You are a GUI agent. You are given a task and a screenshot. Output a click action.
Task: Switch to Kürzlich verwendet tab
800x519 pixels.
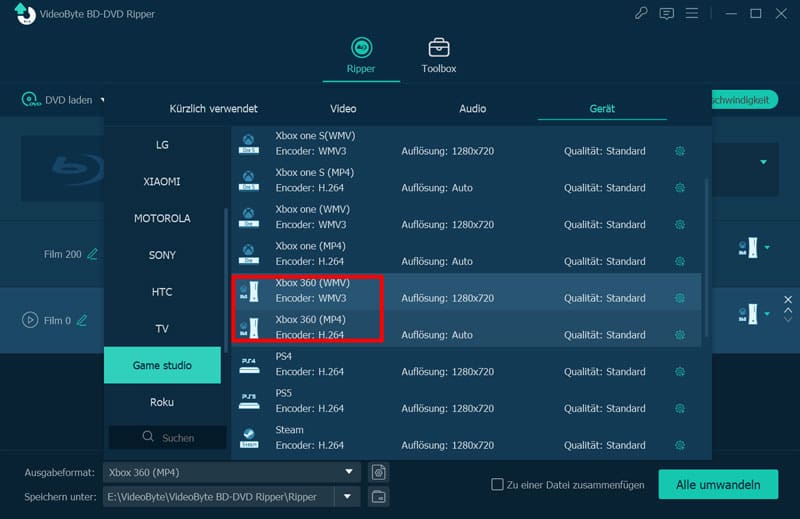[213, 109]
